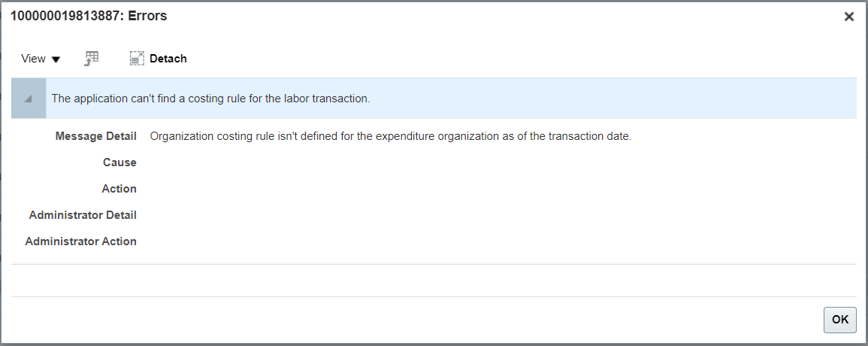Click the organization costing rule detail text
Viewport: 868px width, 346px height.
point(390,136)
